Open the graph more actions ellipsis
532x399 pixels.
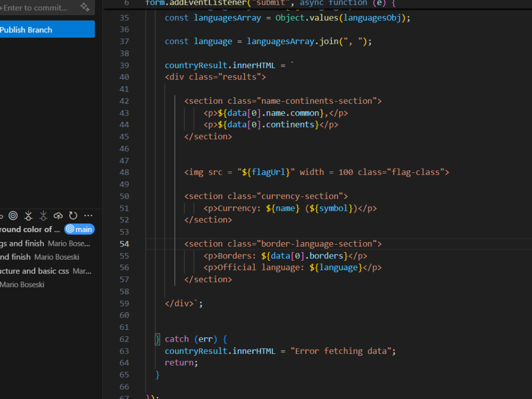point(88,215)
